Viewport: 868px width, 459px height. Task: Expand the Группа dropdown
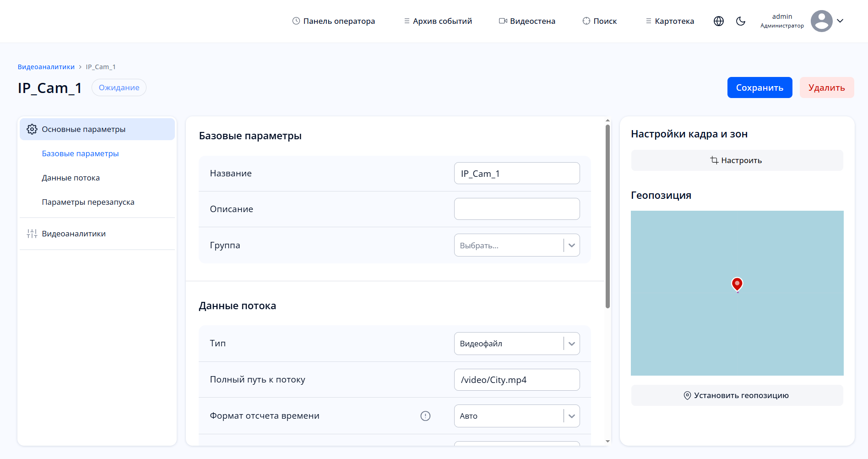click(x=571, y=246)
